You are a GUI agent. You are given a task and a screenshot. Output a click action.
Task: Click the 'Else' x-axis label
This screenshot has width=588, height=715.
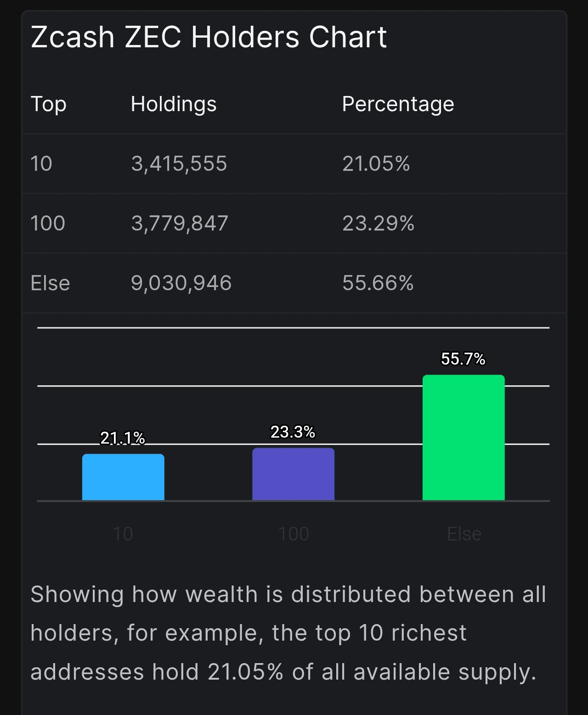[x=464, y=534]
